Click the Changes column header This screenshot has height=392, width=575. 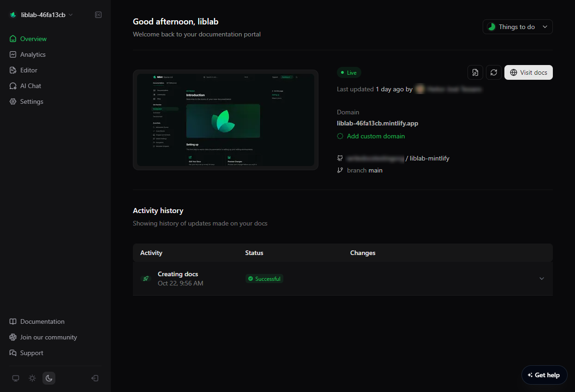[363, 253]
